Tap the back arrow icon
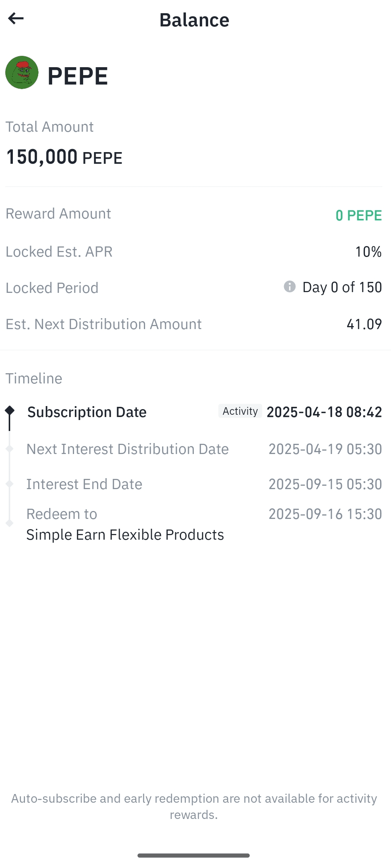 [16, 18]
